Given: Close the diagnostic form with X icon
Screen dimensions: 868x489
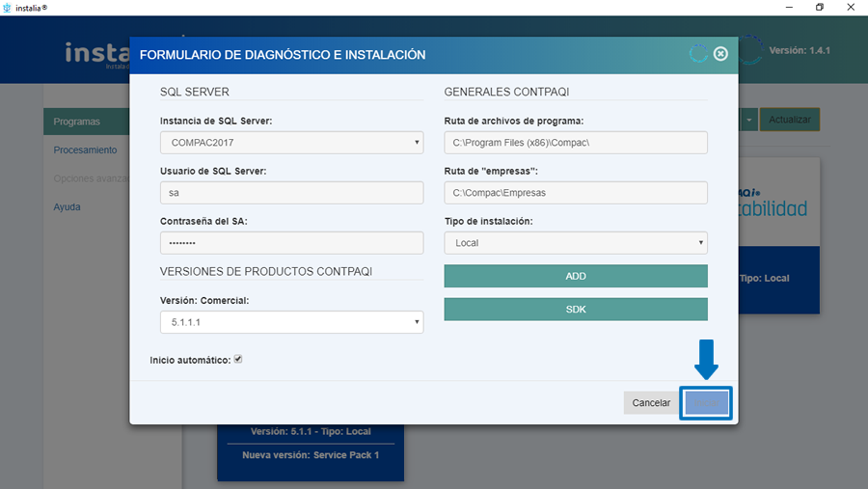Looking at the screenshot, I should (x=720, y=54).
